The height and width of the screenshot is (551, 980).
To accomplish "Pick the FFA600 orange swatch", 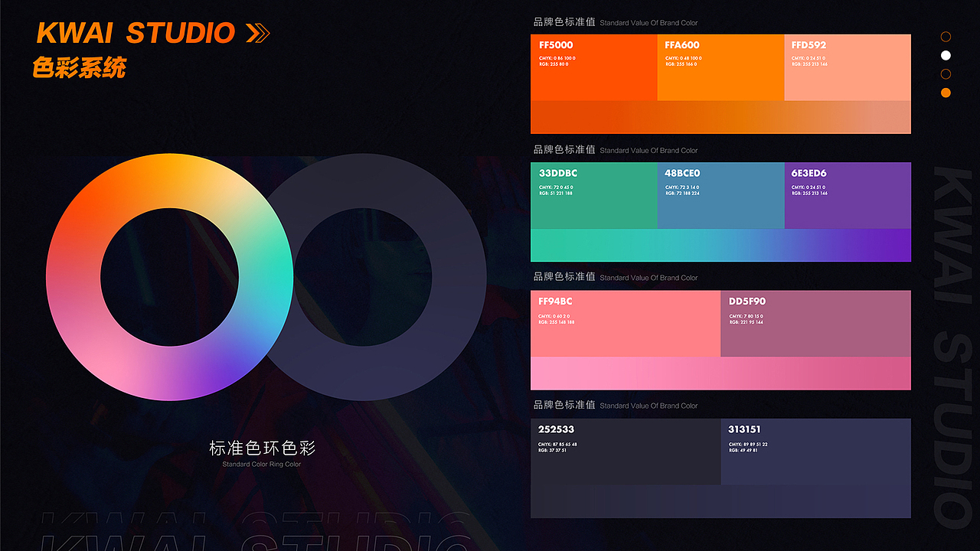I will point(721,67).
